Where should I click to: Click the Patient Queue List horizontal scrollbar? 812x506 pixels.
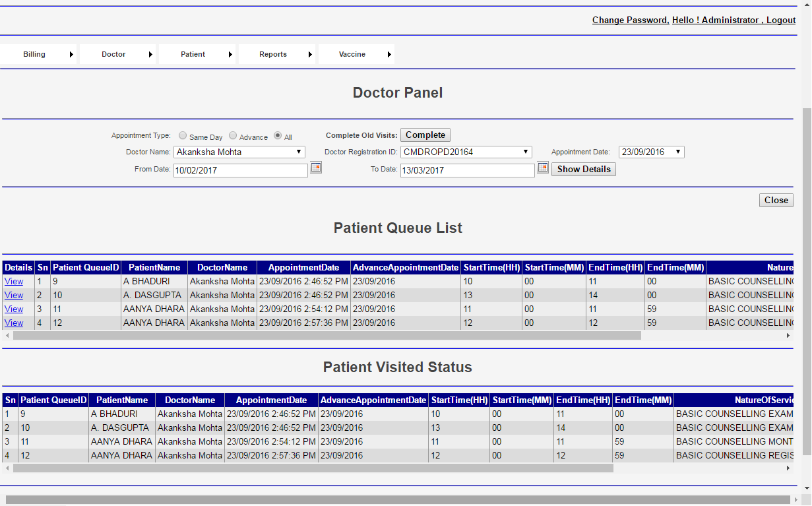tap(327, 336)
